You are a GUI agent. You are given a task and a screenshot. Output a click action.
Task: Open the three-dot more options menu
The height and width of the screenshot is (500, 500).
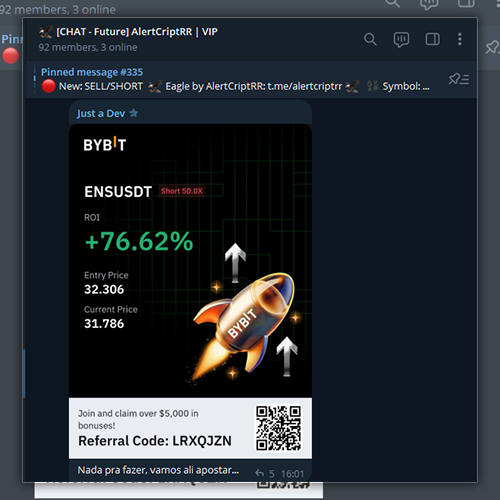point(460,39)
